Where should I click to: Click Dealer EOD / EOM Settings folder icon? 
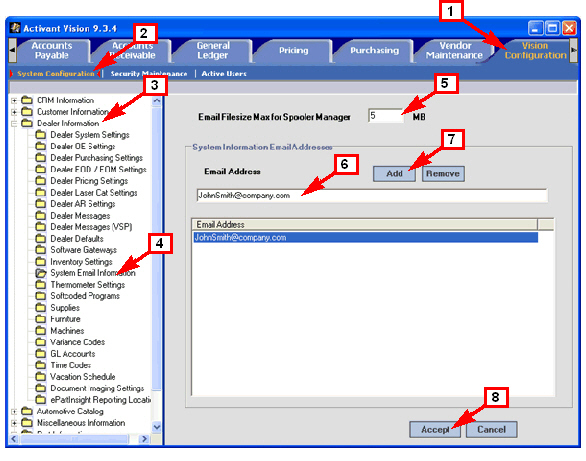41,169
